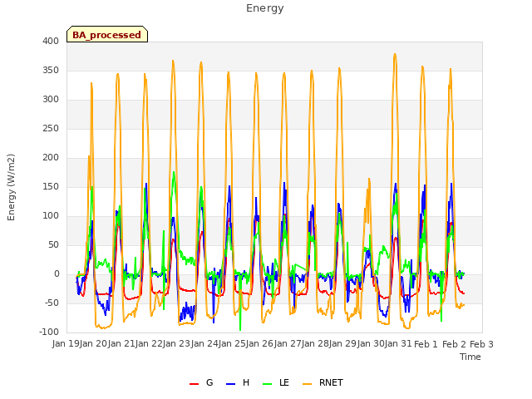Viewport: 532px width, 399px height.
Task: Click the Jan 29 x-axis date label
Action: pos(342,344)
